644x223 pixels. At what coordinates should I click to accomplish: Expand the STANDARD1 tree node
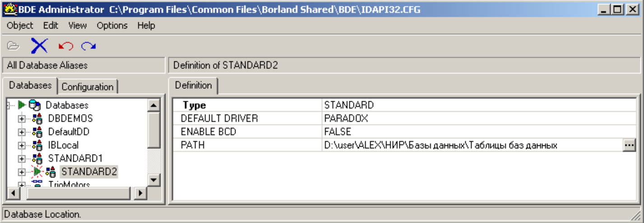(21, 159)
